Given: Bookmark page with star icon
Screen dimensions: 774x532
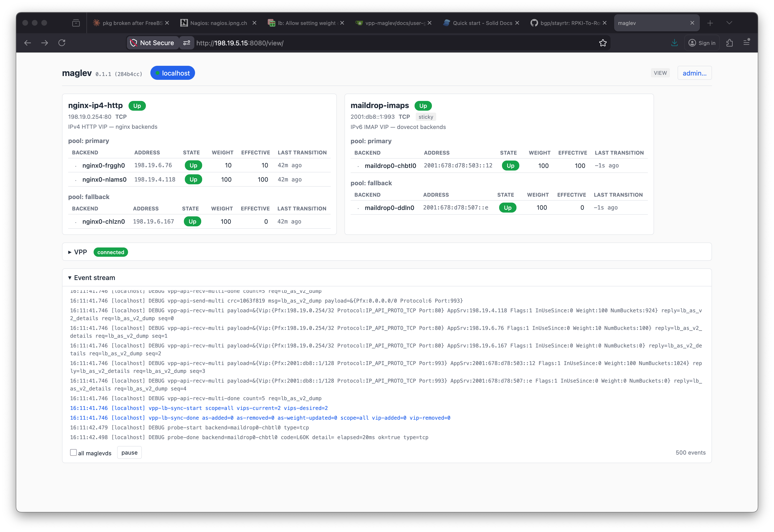Looking at the screenshot, I should pos(603,43).
